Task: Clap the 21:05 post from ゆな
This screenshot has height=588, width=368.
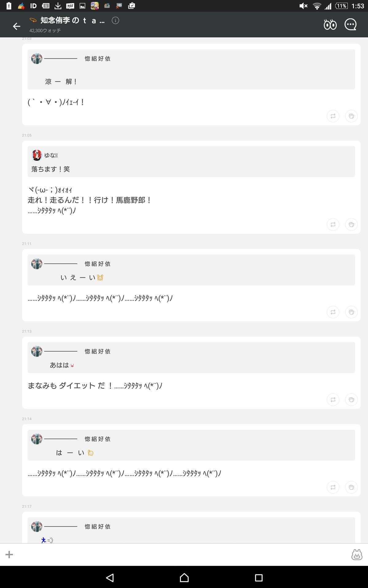Action: tap(351, 224)
